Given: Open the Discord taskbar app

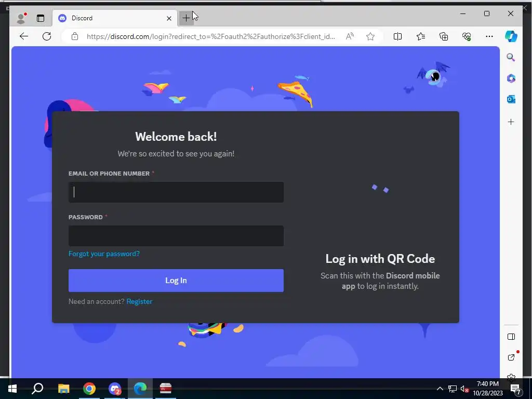Looking at the screenshot, I should click(115, 389).
